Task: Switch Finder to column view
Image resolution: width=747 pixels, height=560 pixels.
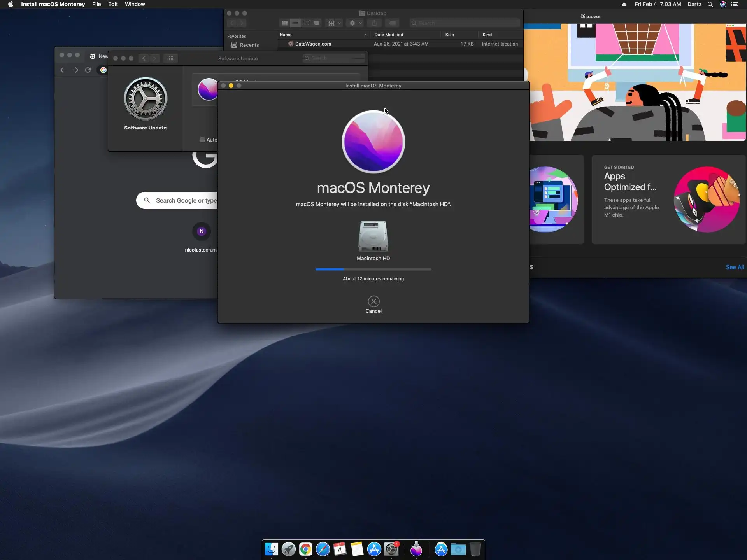Action: coord(306,23)
